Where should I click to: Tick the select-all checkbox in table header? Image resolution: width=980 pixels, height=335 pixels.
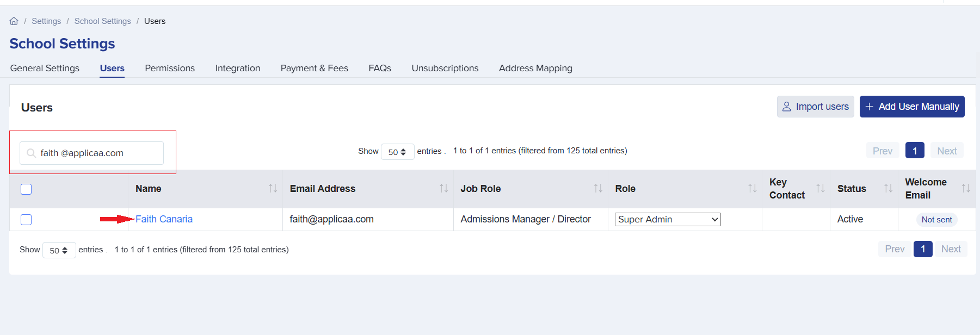(x=26, y=189)
